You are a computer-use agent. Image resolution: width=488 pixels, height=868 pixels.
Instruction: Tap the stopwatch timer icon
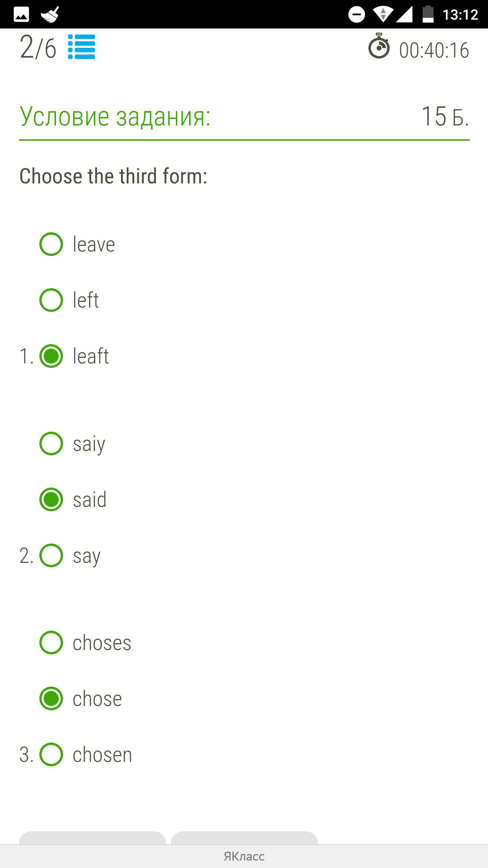pos(379,46)
